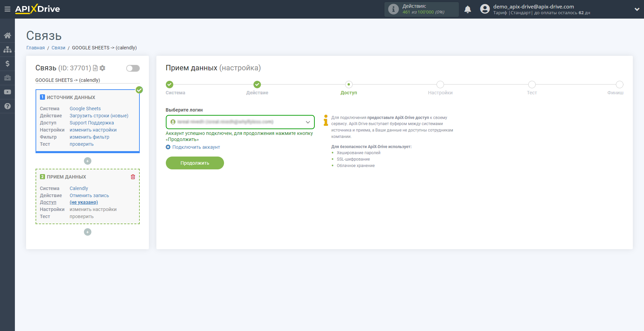
Task: Click the Продолжить button
Action: [195, 163]
